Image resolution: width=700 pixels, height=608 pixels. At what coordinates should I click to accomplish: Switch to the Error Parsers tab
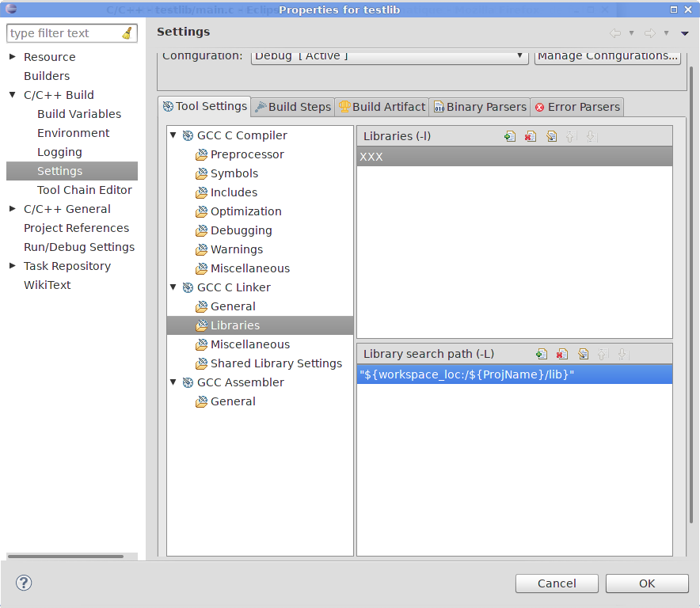(x=577, y=107)
